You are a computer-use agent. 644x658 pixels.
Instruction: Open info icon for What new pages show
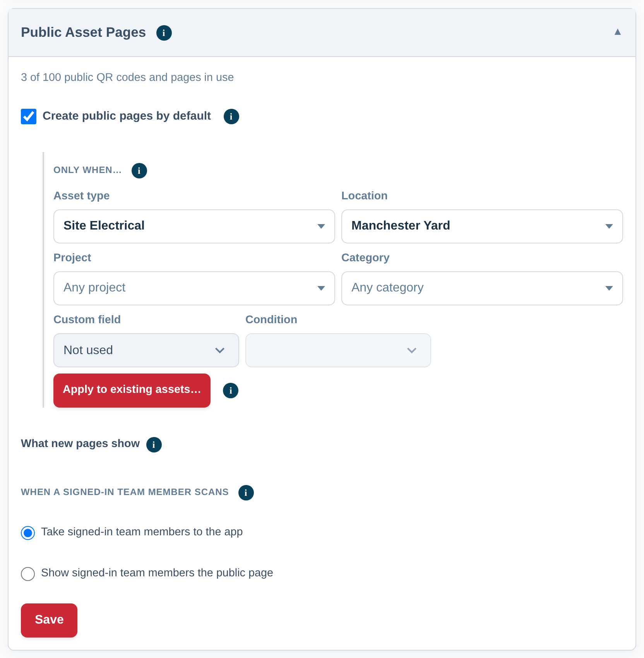pos(154,445)
